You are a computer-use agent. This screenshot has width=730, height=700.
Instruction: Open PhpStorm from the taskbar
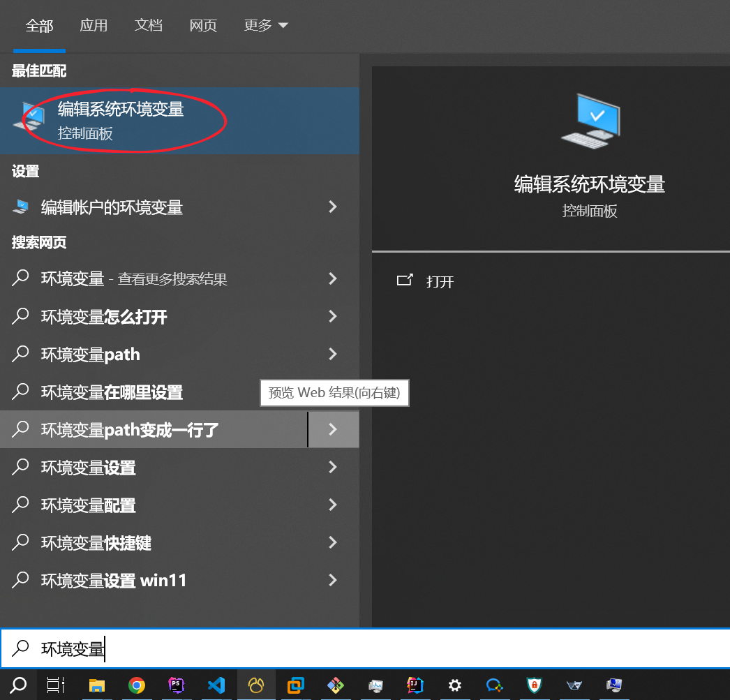click(x=177, y=685)
